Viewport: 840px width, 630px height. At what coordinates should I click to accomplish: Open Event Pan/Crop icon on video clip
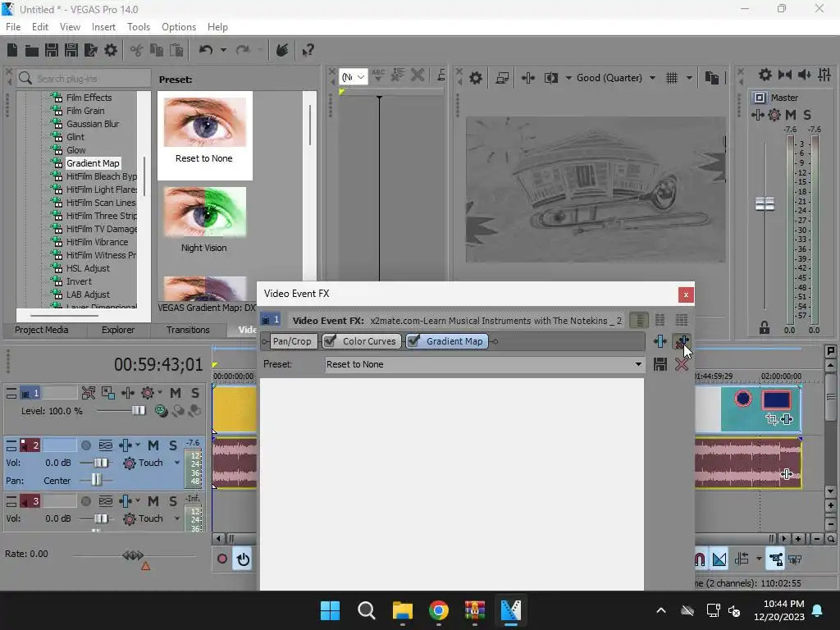pyautogui.click(x=771, y=419)
